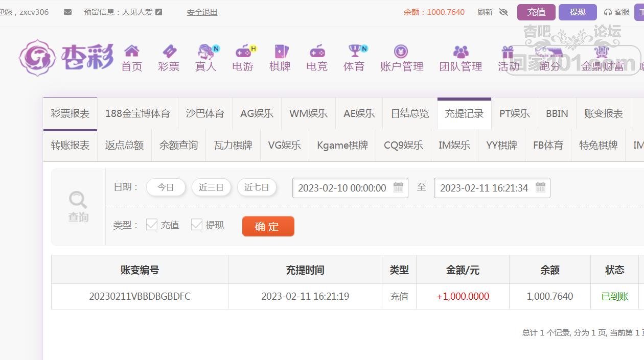Switch to the 转账报表 tab
644x360 pixels.
pos(70,146)
